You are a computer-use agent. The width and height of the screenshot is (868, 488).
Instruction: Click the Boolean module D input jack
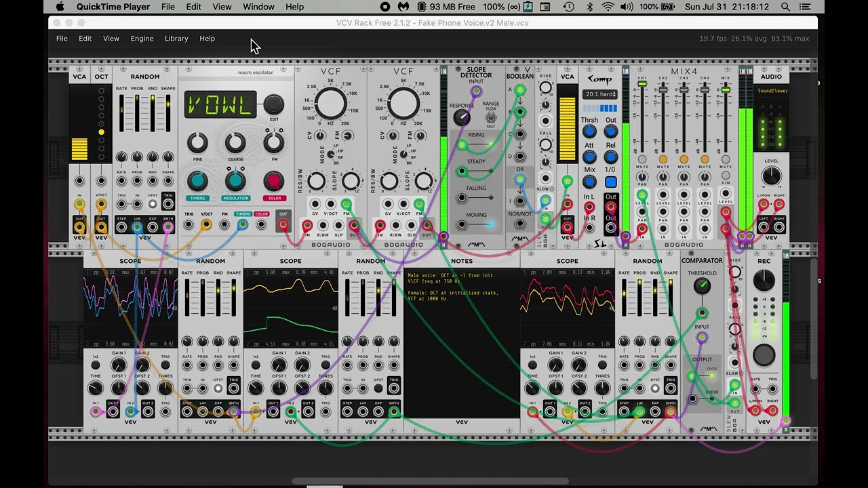[520, 157]
